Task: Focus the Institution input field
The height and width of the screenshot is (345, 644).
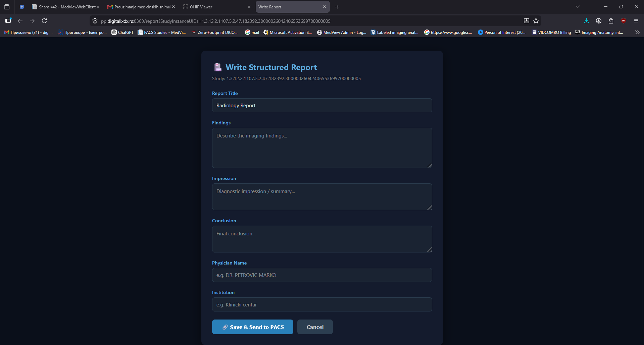Action: (322, 304)
